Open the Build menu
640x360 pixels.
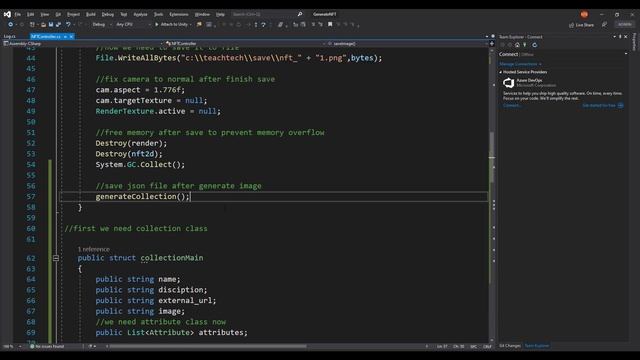[x=91, y=14]
